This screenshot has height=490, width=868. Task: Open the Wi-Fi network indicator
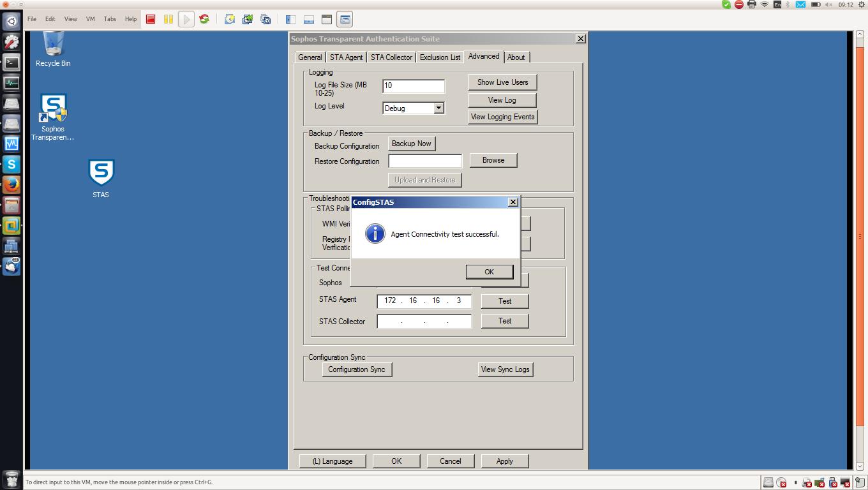[765, 4]
